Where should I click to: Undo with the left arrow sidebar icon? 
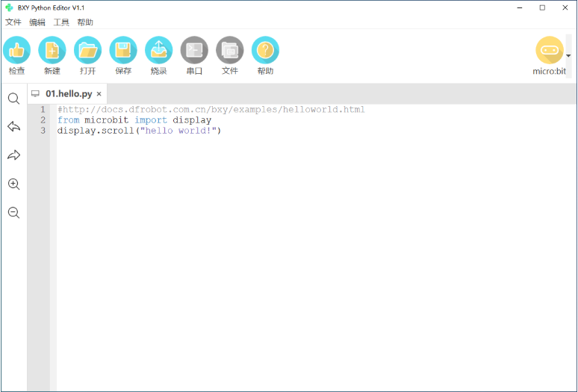(x=13, y=127)
